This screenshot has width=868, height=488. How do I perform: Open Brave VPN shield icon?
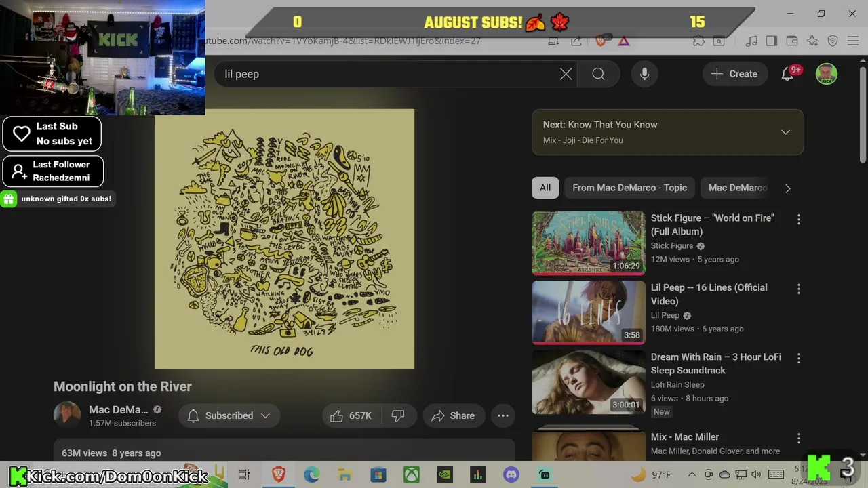point(833,41)
